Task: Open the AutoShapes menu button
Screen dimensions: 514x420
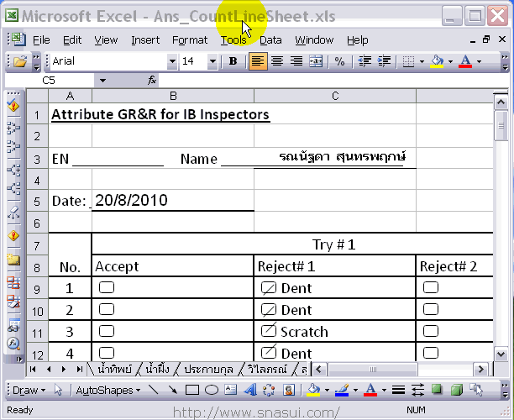Action: coord(108,390)
